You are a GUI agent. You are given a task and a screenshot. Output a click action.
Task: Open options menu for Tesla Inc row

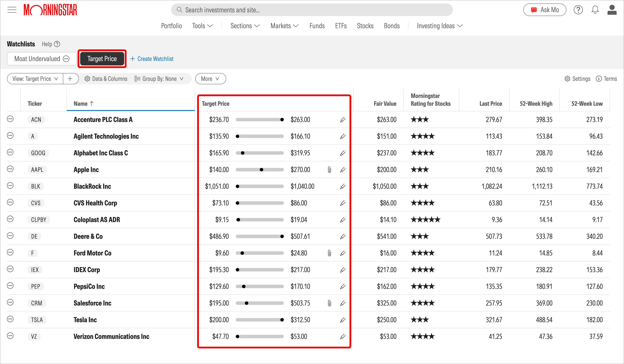tap(10, 319)
